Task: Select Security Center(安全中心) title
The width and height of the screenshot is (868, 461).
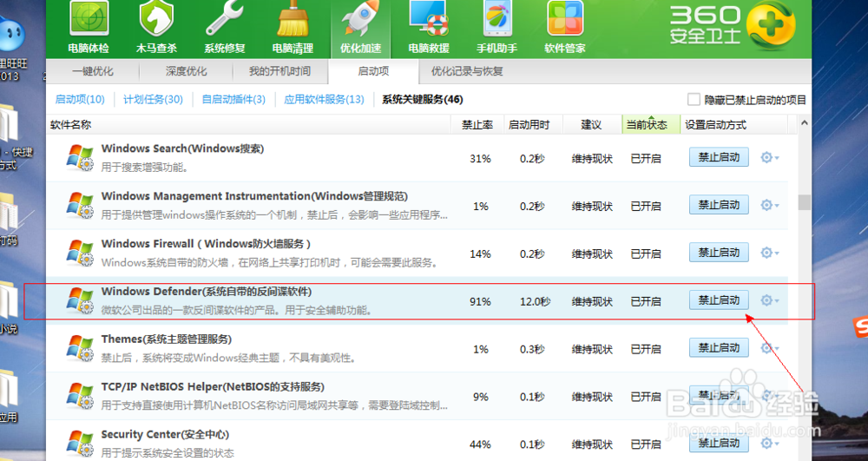Action: point(165,434)
